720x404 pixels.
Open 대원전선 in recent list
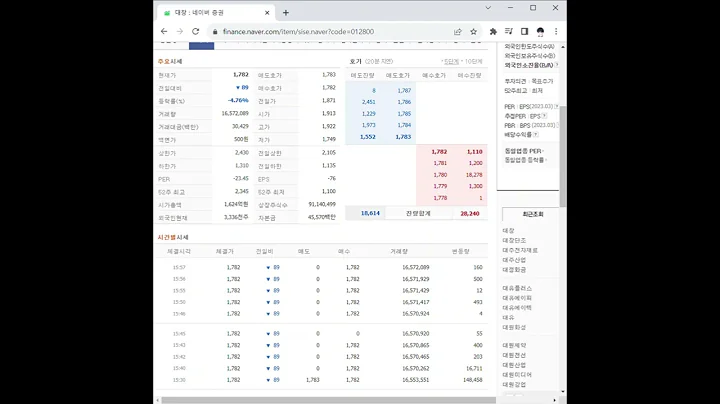click(514, 355)
